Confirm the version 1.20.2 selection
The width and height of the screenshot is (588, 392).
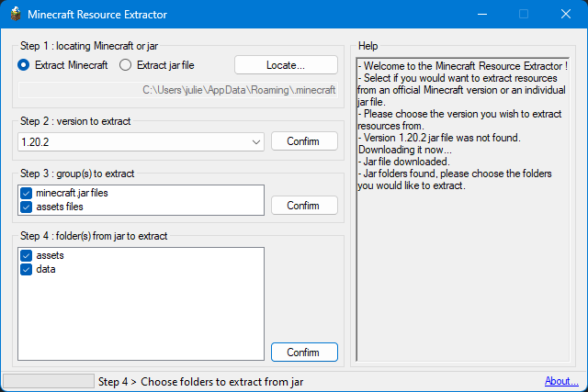coord(303,141)
